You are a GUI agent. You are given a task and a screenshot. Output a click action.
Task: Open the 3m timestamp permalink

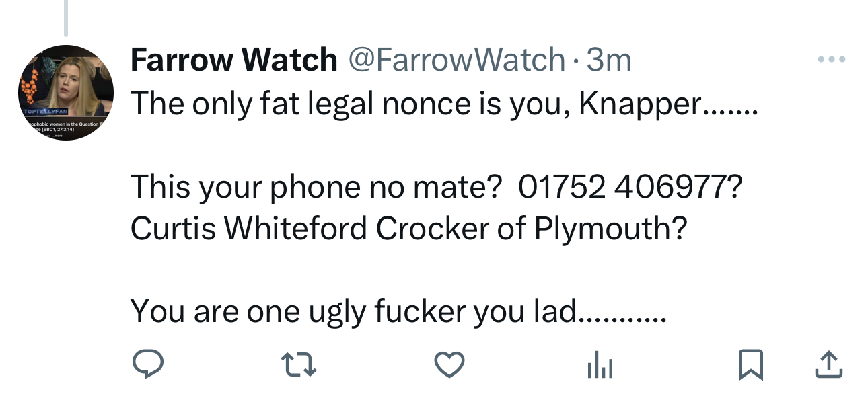tap(609, 61)
